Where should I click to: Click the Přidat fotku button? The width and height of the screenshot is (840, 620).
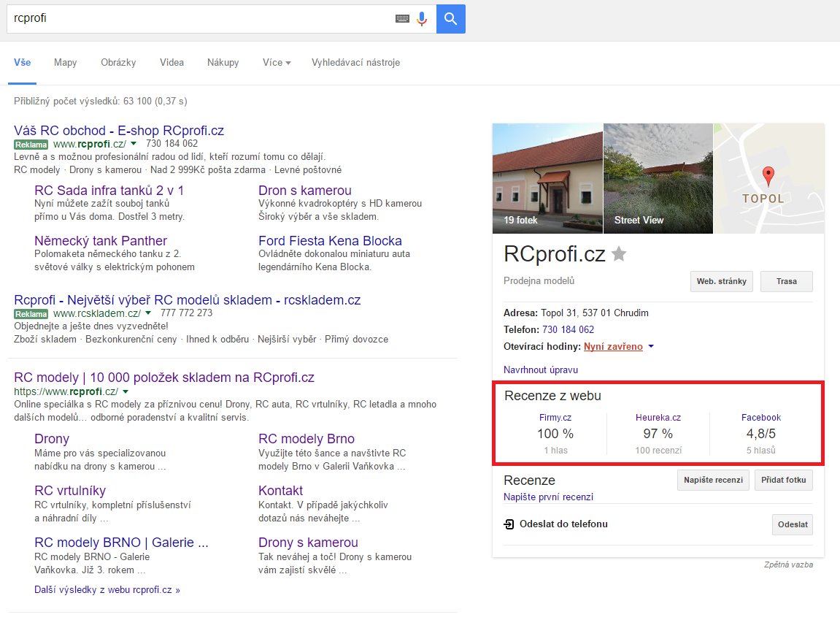click(x=783, y=480)
